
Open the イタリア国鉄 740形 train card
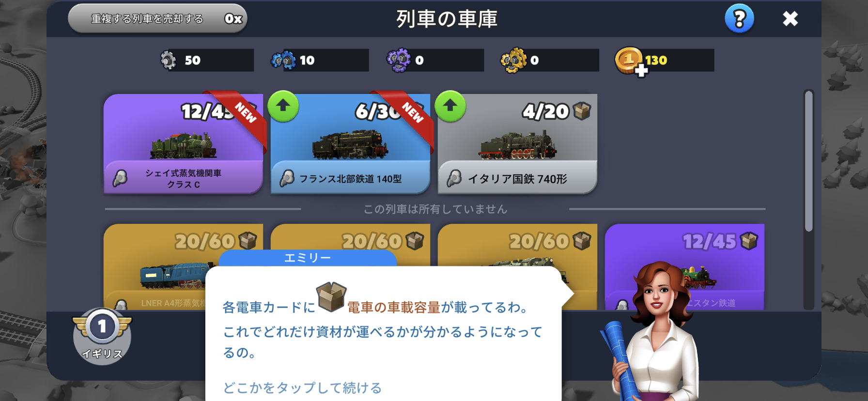[x=517, y=144]
